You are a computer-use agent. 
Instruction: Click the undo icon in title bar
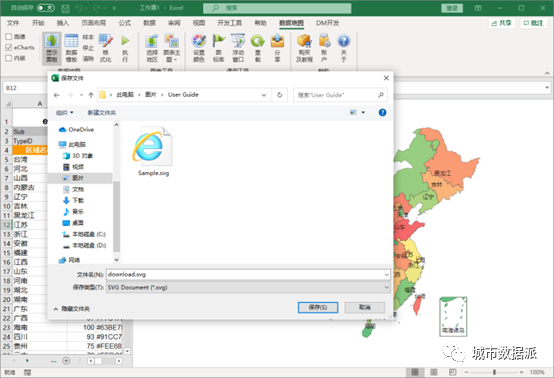(x=79, y=8)
